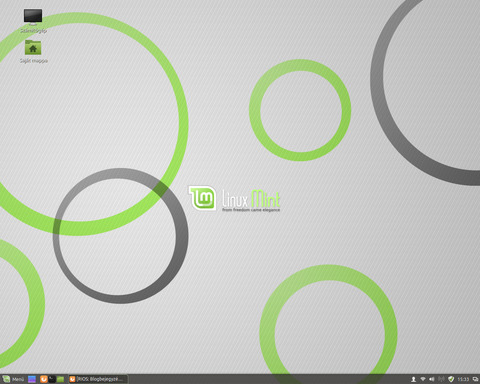The height and width of the screenshot is (384, 480).
Task: Click the Saját mappa icon label
Action: point(33,60)
